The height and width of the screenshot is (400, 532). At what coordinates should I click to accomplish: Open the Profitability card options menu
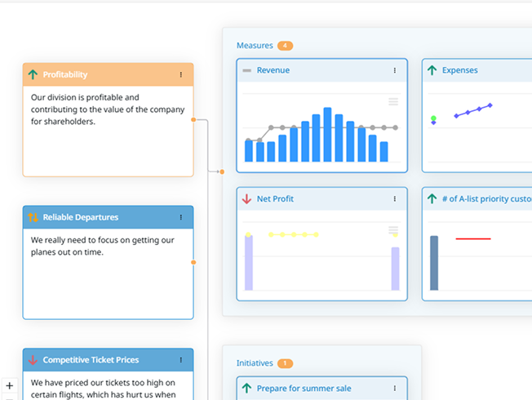(181, 75)
